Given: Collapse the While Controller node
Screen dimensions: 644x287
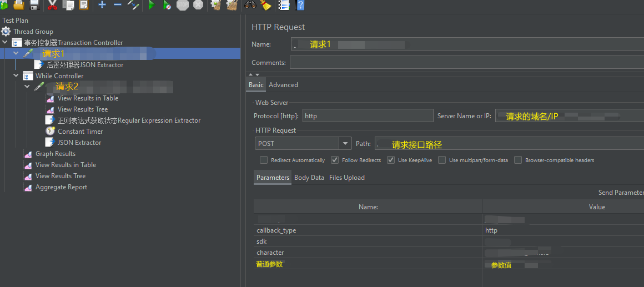Looking at the screenshot, I should click(16, 75).
